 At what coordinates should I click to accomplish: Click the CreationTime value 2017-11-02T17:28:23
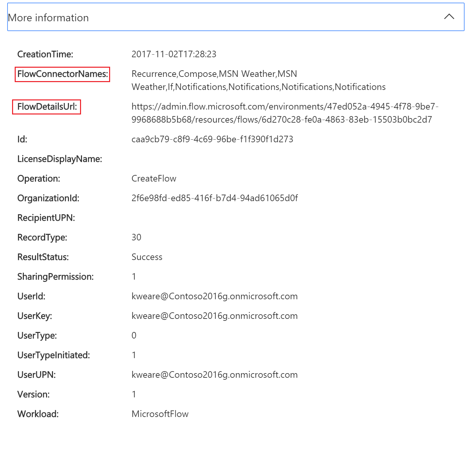point(173,54)
